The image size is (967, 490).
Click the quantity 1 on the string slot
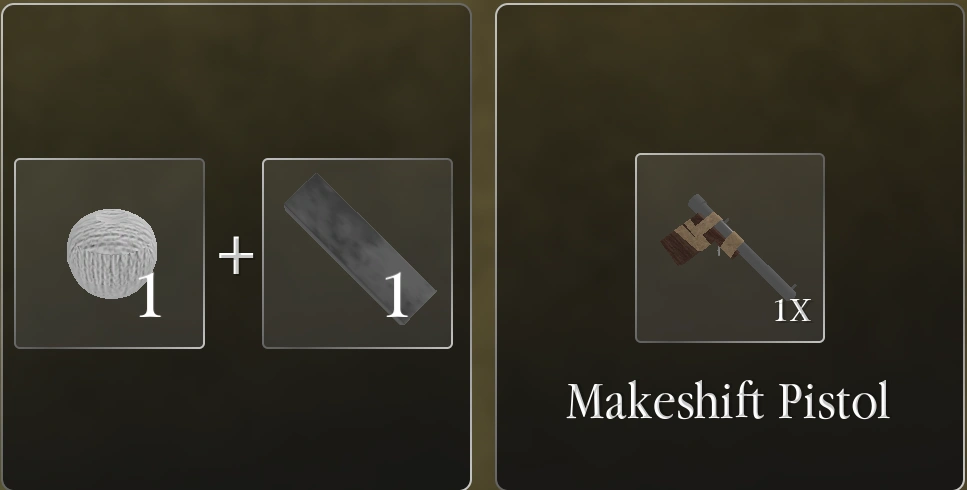pos(150,296)
